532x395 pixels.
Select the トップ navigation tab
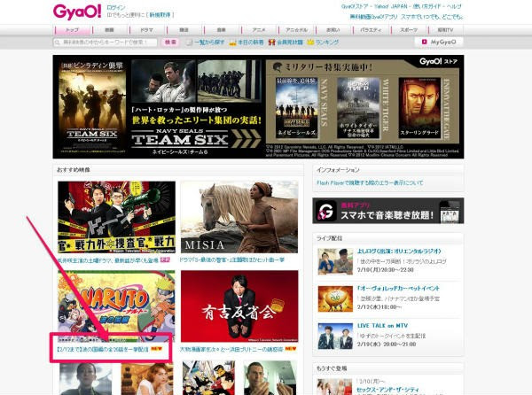click(x=73, y=30)
